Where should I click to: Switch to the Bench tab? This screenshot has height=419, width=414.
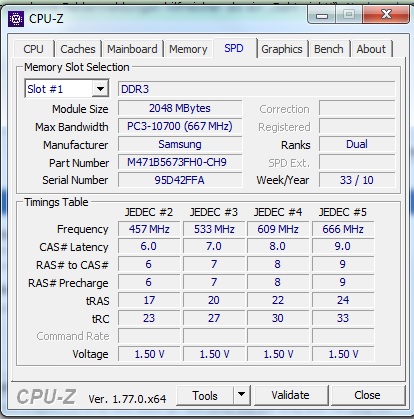click(x=329, y=49)
